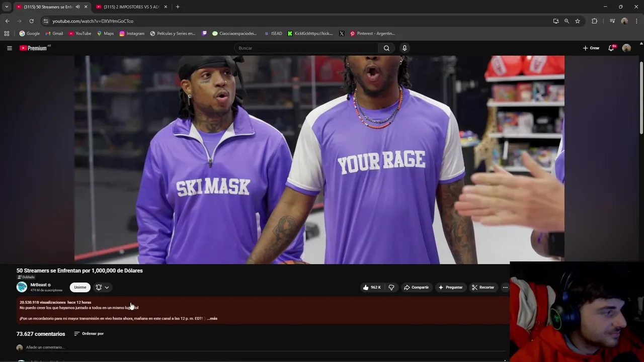644x362 pixels.
Task: Share the video via Compartir
Action: coord(417,288)
